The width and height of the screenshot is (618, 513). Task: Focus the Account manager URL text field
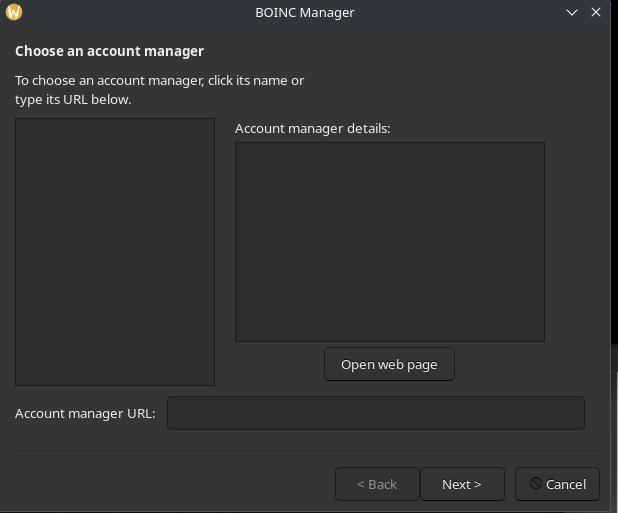[375, 413]
